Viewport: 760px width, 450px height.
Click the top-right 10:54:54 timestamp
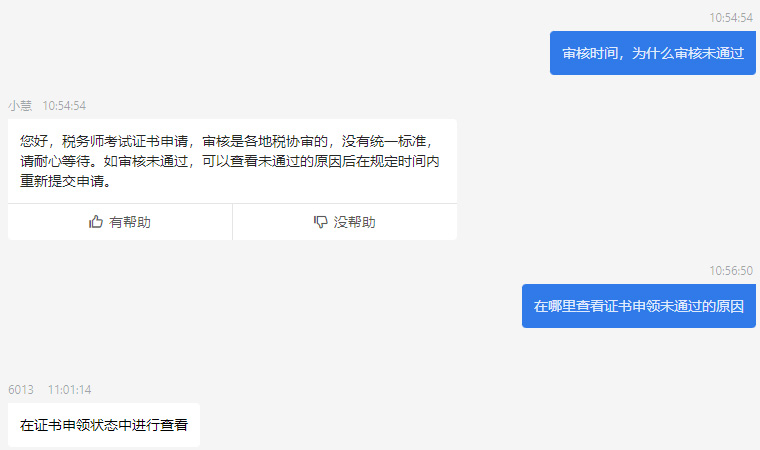731,17
